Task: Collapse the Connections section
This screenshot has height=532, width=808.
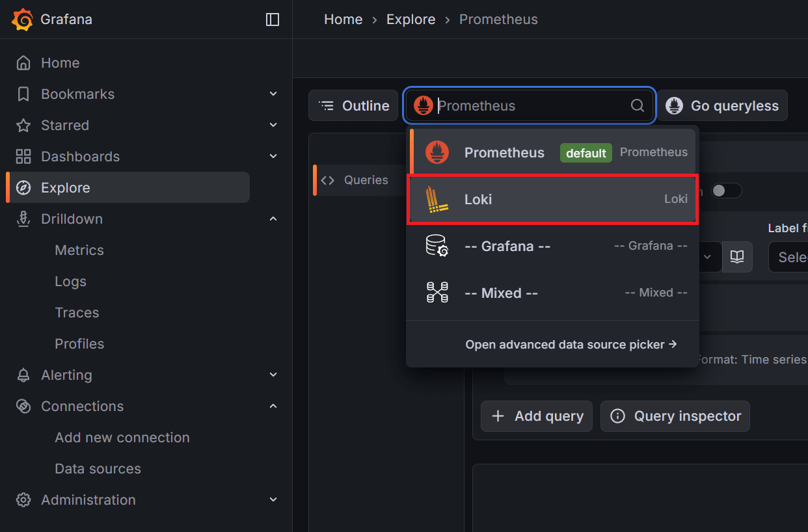Action: [273, 406]
